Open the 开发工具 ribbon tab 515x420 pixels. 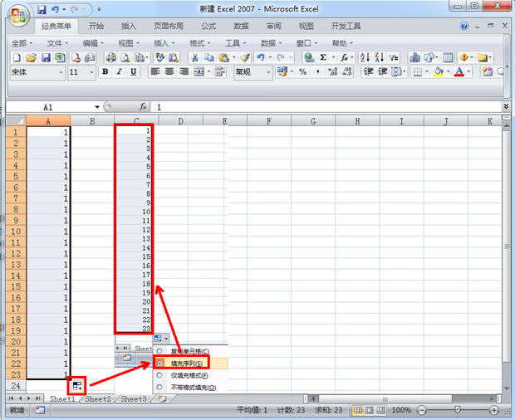346,26
